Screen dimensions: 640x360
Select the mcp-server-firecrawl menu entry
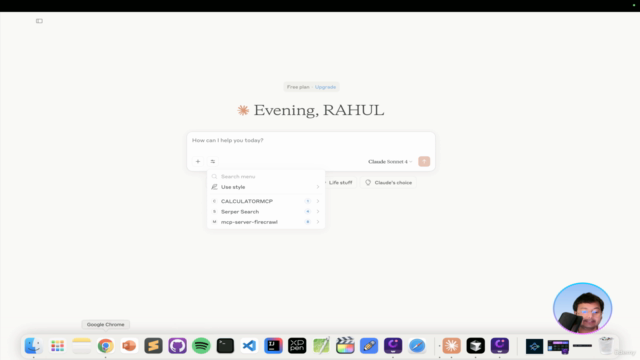(266, 222)
